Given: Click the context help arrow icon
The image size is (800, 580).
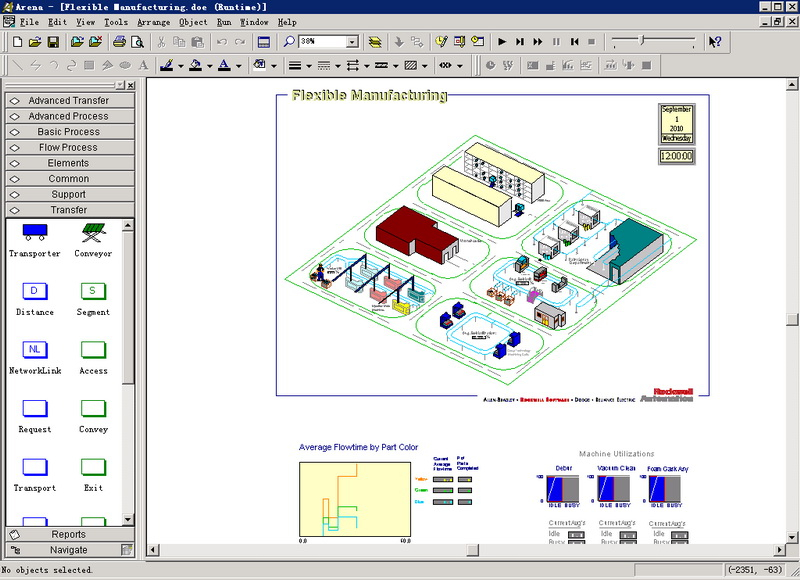Looking at the screenshot, I should 714,42.
